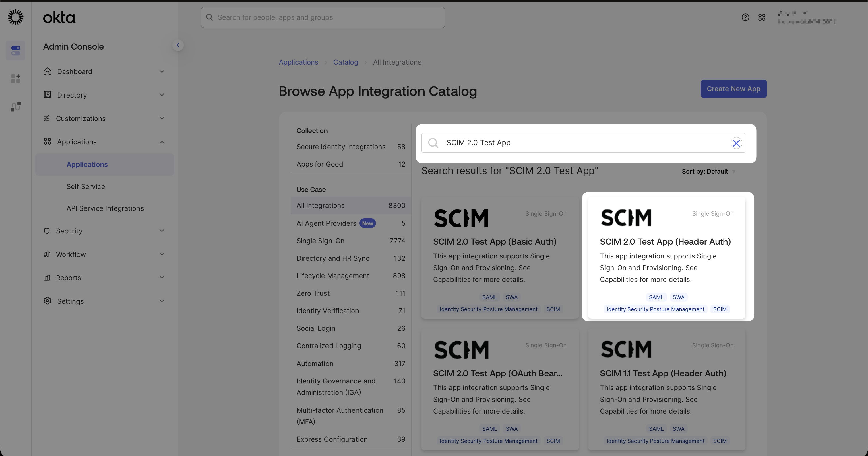The height and width of the screenshot is (456, 868).
Task: Expand the Settings menu chevron
Action: [162, 301]
